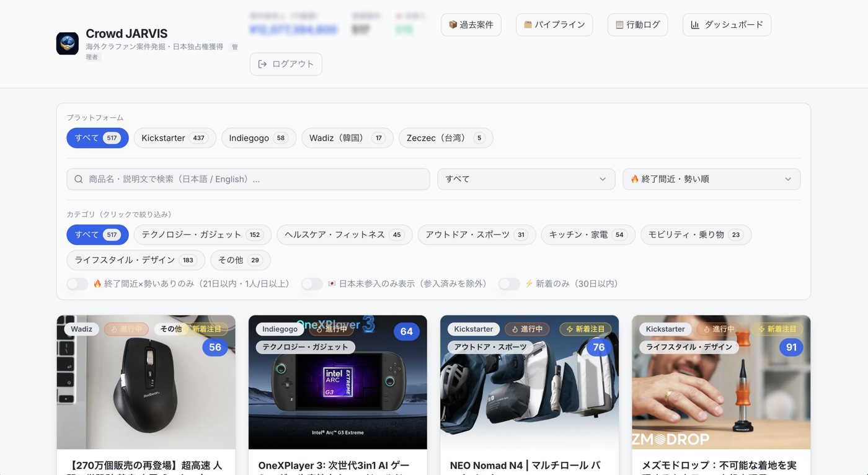868x475 pixels.
Task: Open the ダッシュボード dashboard
Action: 727,25
